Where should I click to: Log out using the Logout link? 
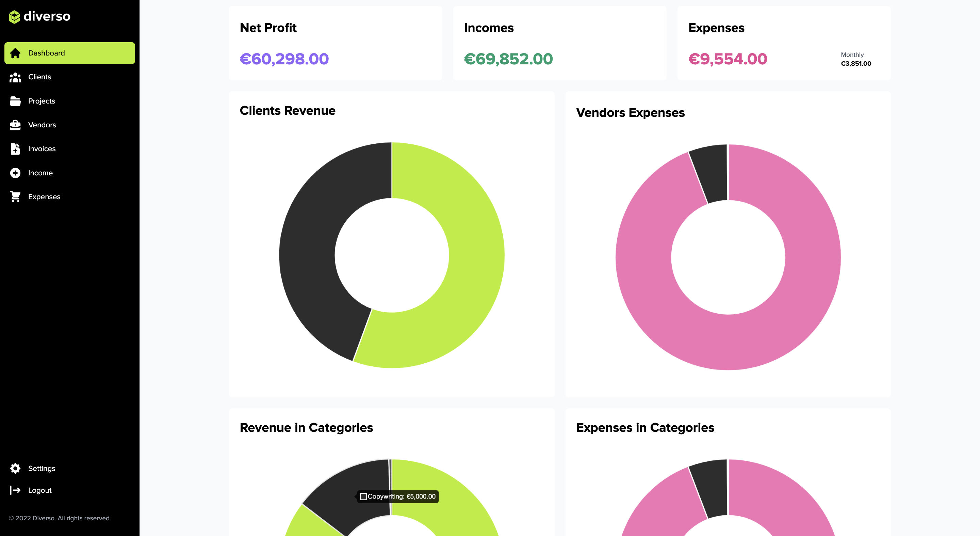(70, 490)
